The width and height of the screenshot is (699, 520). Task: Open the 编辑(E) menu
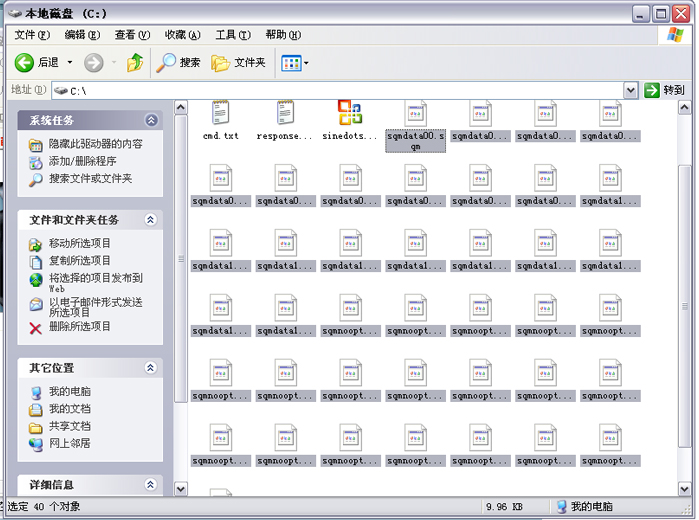(x=82, y=35)
